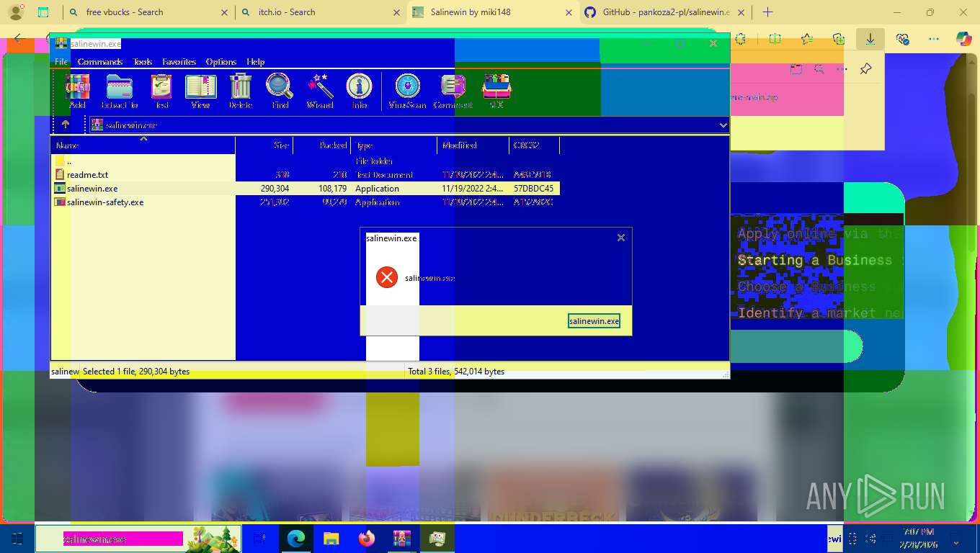
Task: Sort by the Packed column header
Action: point(321,145)
